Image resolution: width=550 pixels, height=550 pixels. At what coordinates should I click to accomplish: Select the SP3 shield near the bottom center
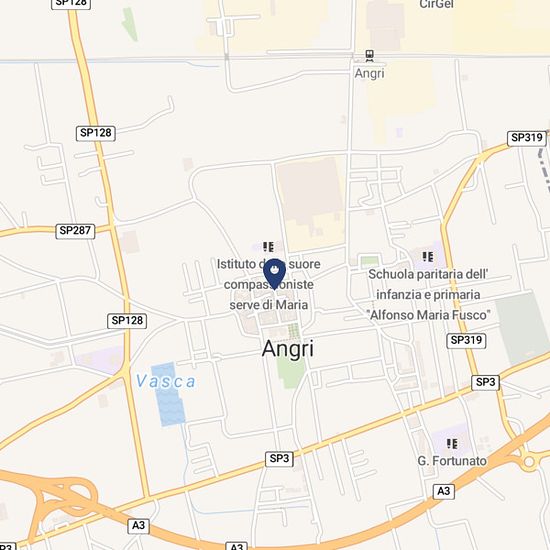tap(279, 459)
